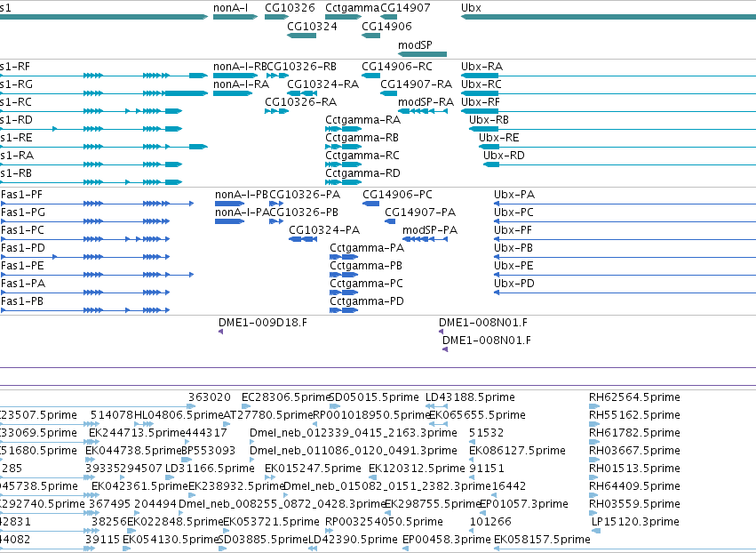Click the modSP gene label in the gene track

click(415, 44)
